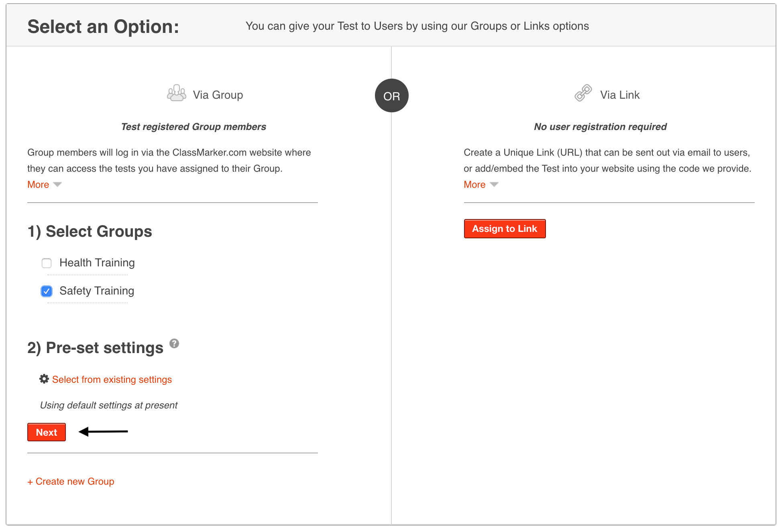Click the Via Group people icon
The height and width of the screenshot is (532, 782).
point(176,93)
